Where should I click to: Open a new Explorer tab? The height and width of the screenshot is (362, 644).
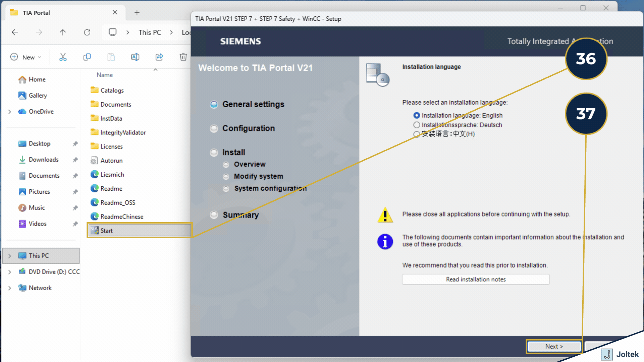(137, 13)
